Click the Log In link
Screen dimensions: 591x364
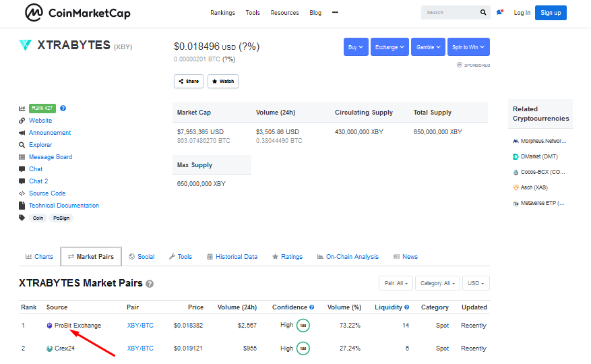point(522,12)
